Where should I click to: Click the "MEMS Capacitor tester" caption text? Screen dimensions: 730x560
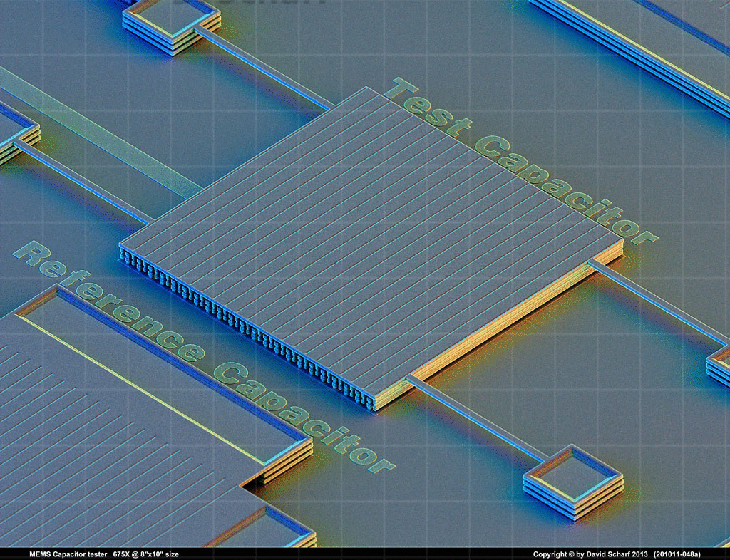coord(68,554)
